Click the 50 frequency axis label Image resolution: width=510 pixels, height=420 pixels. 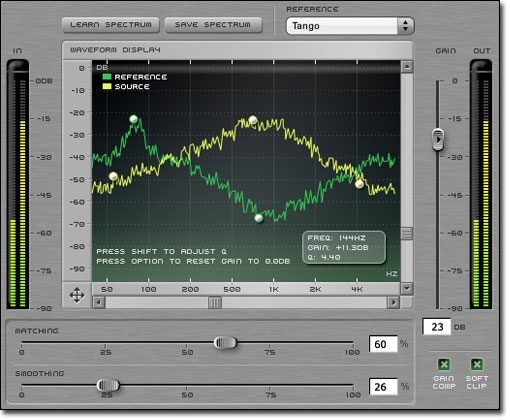(107, 289)
